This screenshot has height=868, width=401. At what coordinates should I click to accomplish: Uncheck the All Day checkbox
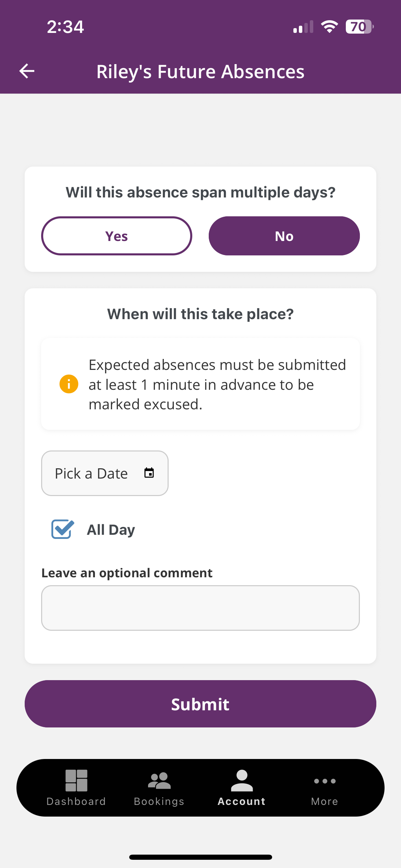coord(62,529)
